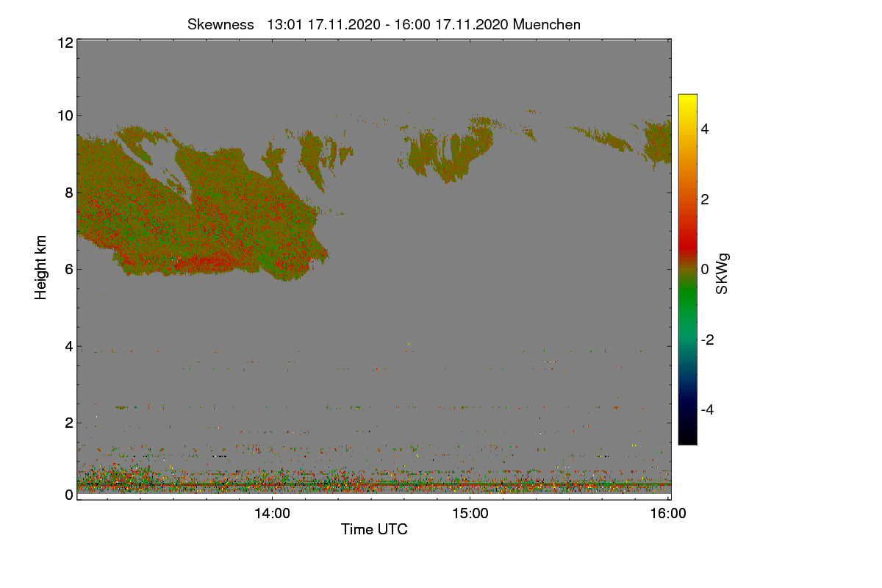Click the 10 height axis label
882x588 pixels.
[x=65, y=115]
